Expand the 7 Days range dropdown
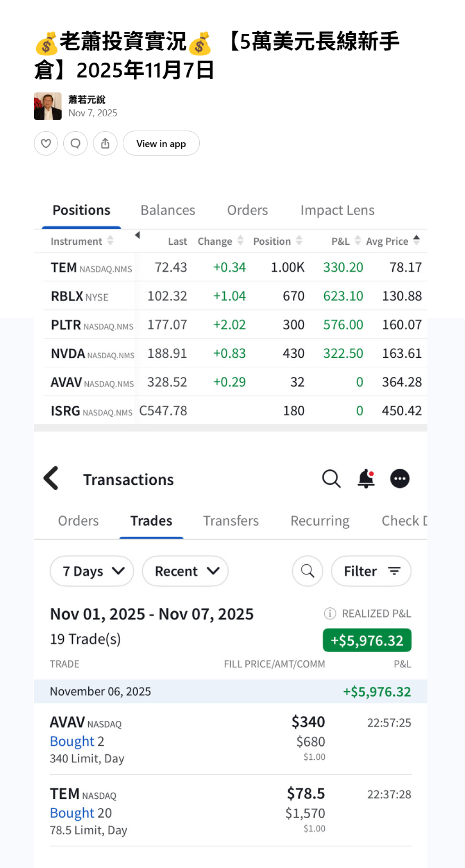 pyautogui.click(x=92, y=571)
